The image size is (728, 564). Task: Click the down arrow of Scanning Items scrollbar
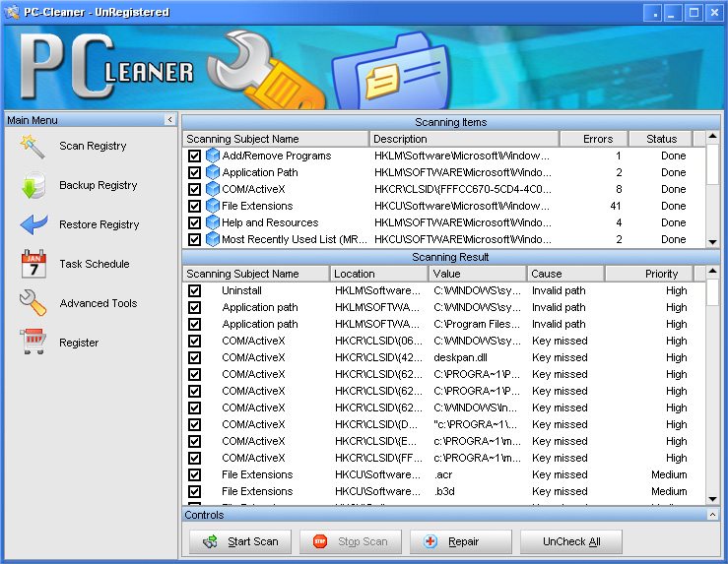(712, 242)
